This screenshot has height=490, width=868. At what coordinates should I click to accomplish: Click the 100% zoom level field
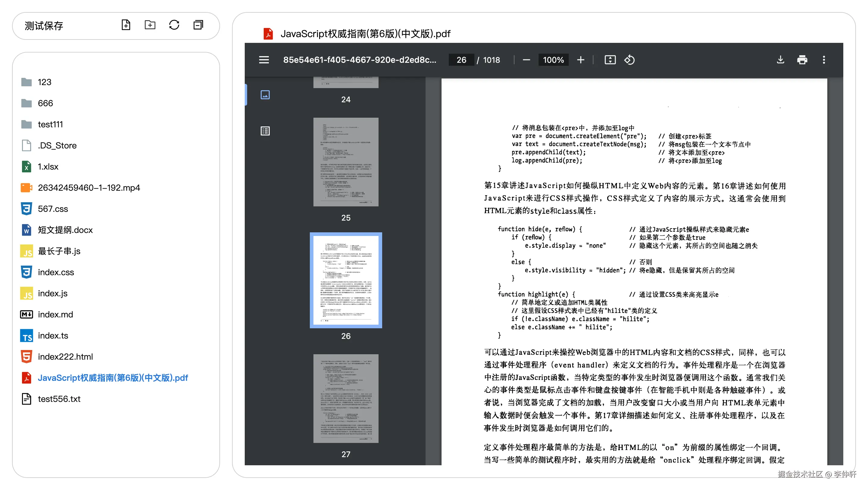tap(553, 60)
